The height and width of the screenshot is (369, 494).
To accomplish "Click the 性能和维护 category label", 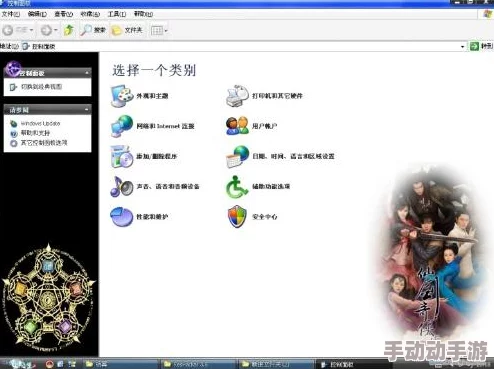I will click(x=152, y=217).
